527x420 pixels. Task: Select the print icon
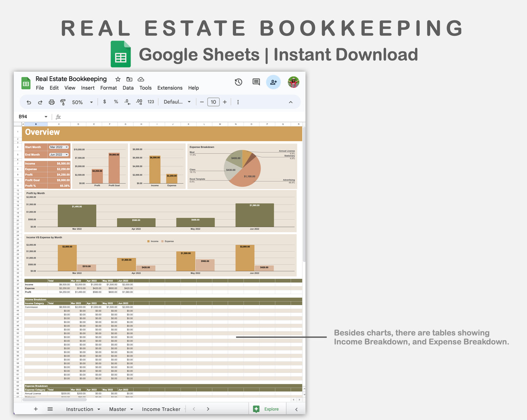(51, 102)
